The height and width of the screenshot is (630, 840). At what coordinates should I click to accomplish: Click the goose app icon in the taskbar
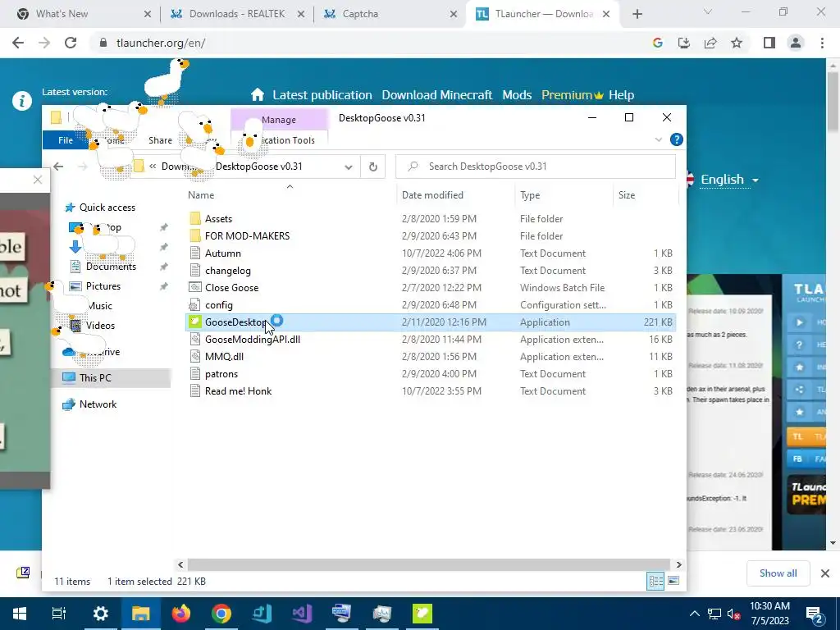click(x=422, y=614)
